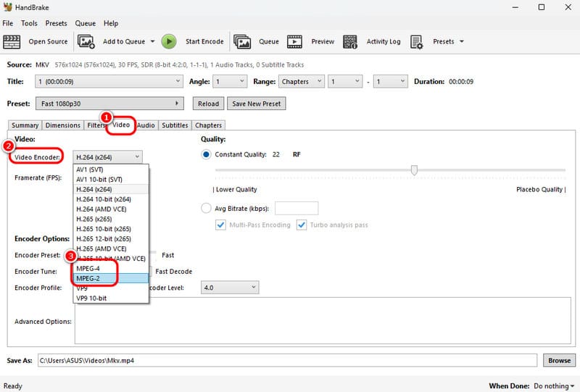Click the Constant Quality slider handle
This screenshot has width=580, height=392.
[414, 170]
